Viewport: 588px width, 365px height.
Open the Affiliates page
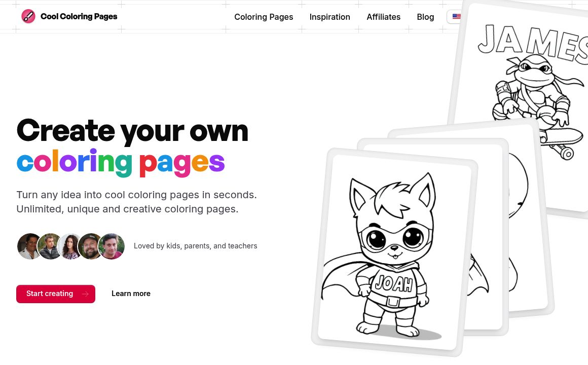tap(383, 17)
